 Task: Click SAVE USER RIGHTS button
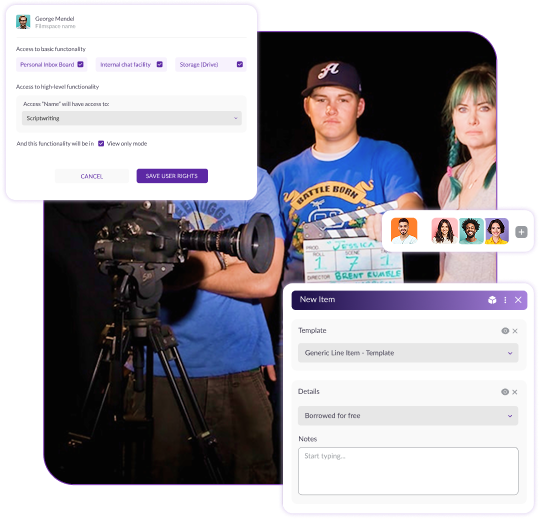click(172, 176)
